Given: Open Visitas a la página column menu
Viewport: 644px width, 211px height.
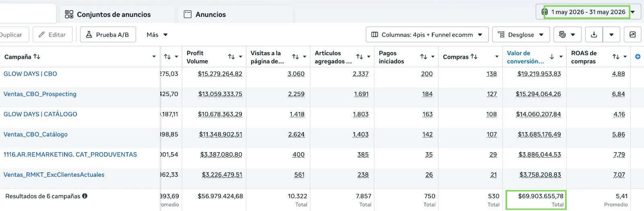Looking at the screenshot, I should click(305, 57).
